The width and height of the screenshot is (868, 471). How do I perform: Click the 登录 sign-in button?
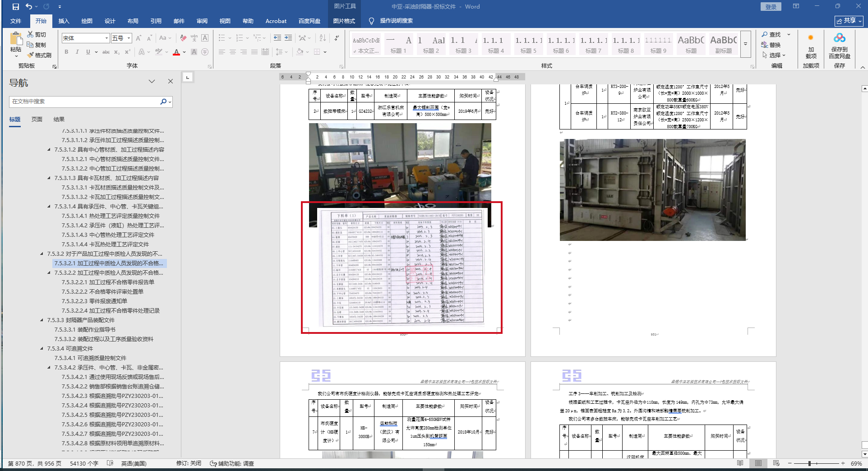(771, 7)
